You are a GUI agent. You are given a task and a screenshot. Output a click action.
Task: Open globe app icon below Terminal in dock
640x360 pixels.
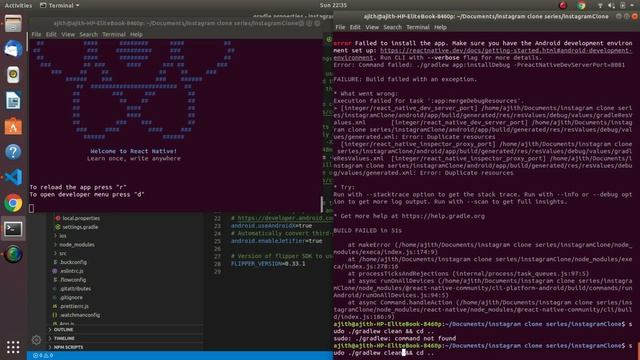(13, 254)
